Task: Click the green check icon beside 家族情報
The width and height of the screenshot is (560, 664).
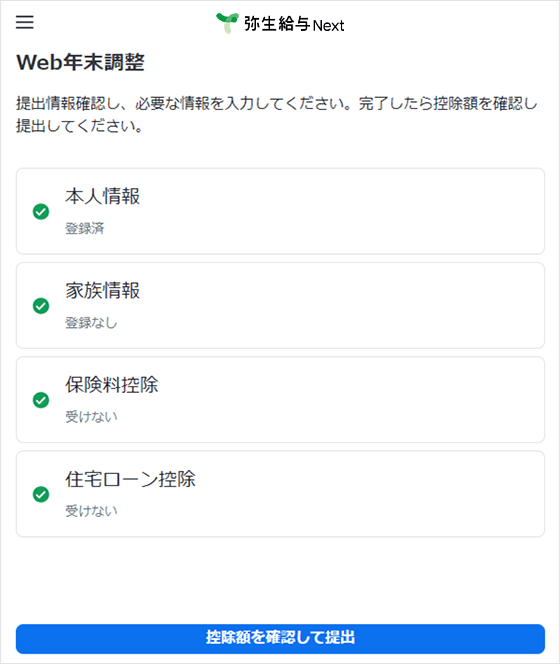Action: click(x=41, y=306)
